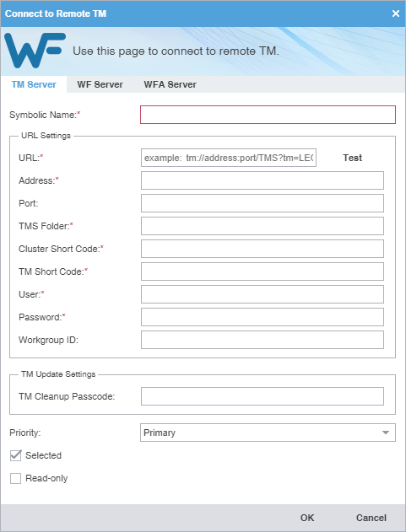Focus the Symbolic Name field

[x=268, y=115]
